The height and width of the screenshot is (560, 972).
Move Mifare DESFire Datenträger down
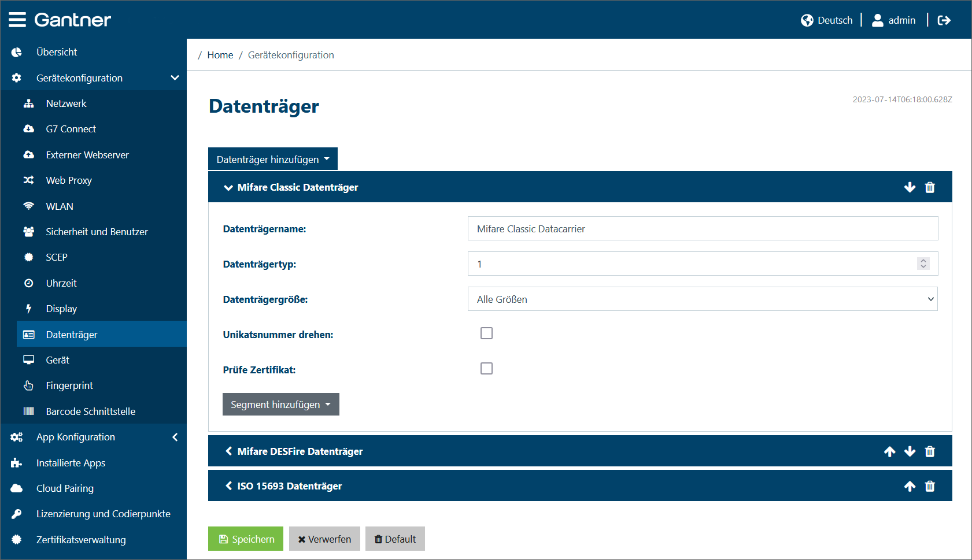pyautogui.click(x=910, y=451)
